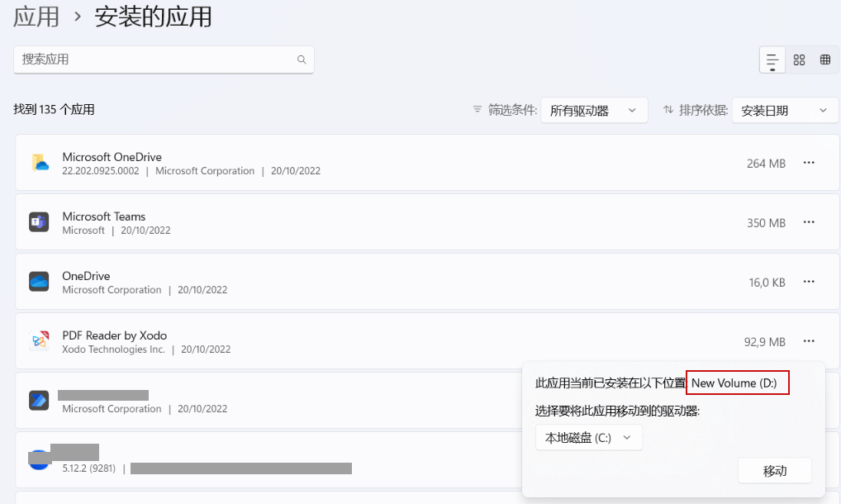Click the 264 MB size value

tap(766, 164)
